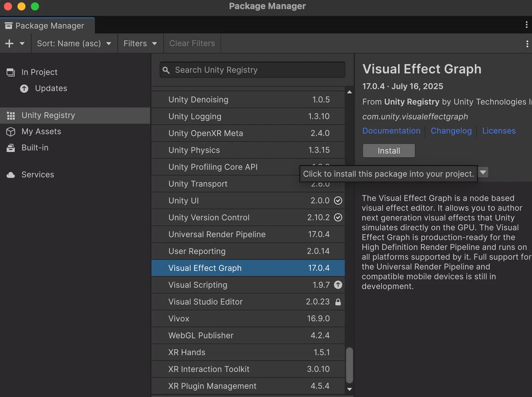Open the Changelog link
Screen dimensions: 532x397
click(x=451, y=131)
